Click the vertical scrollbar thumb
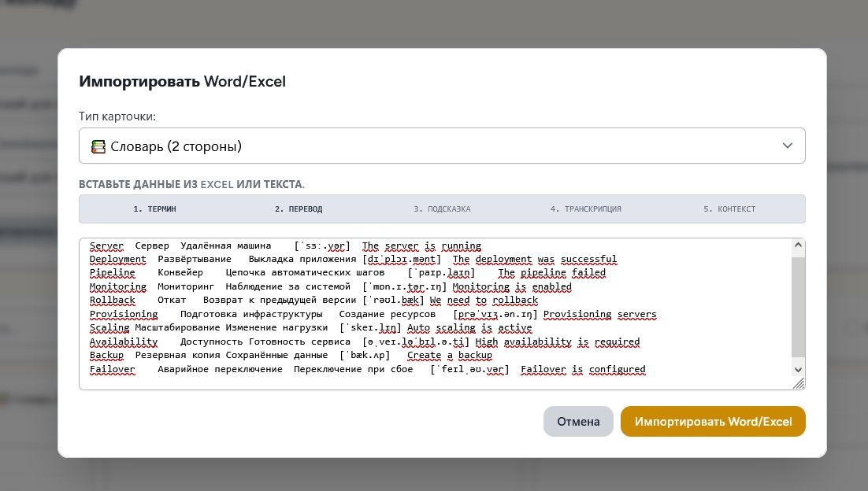 799,307
